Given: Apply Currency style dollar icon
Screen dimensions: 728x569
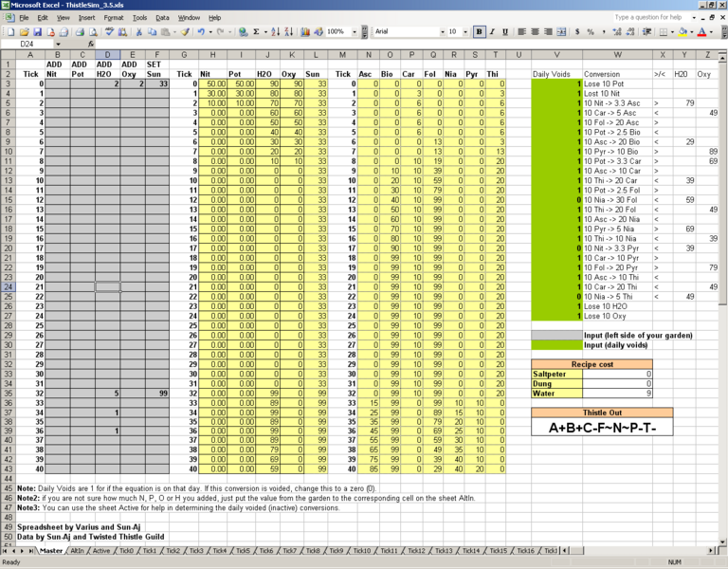Looking at the screenshot, I should point(577,31).
